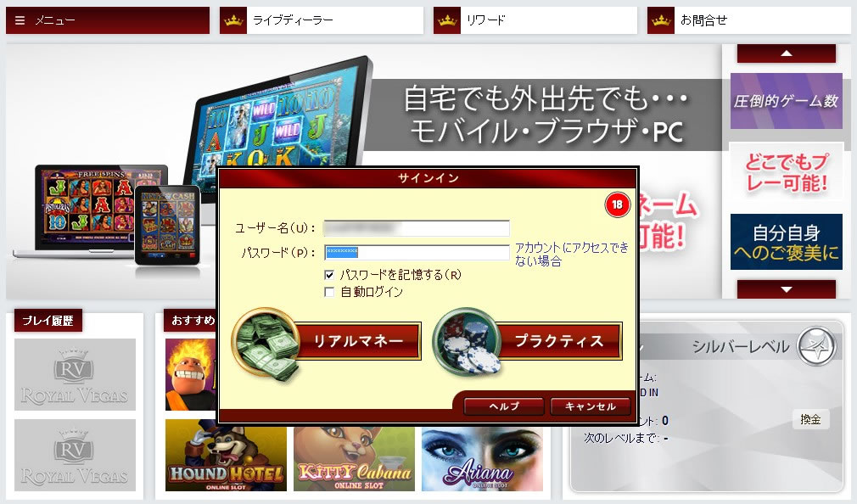857x504 pixels.
Task: Uncheck パスワードを記憶する checkbox
Action: click(329, 275)
